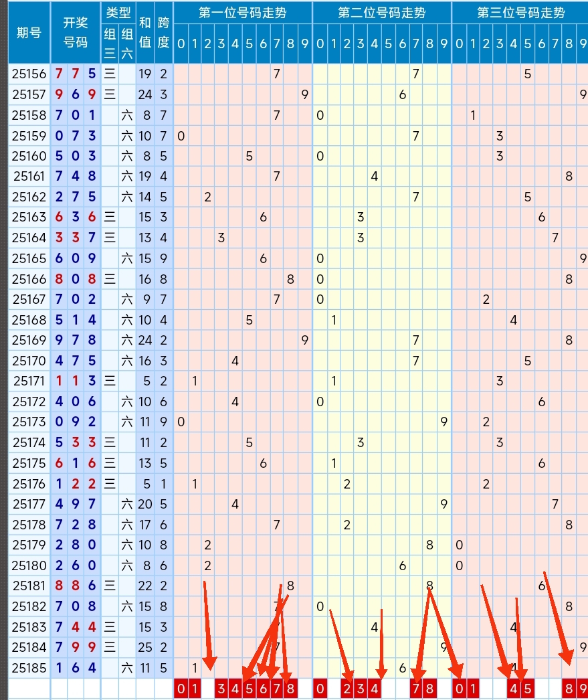Screen dimensions: 588x700
Task: Click sum value 19 in row 25161
Action: point(145,177)
